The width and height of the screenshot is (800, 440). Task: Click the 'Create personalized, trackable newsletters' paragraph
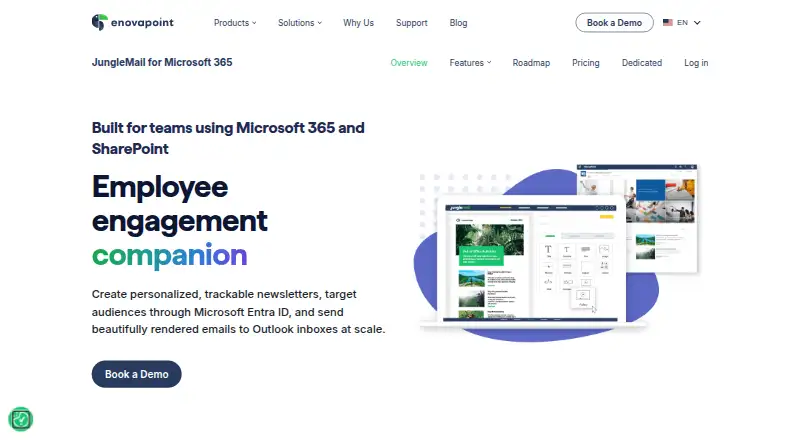tap(238, 312)
